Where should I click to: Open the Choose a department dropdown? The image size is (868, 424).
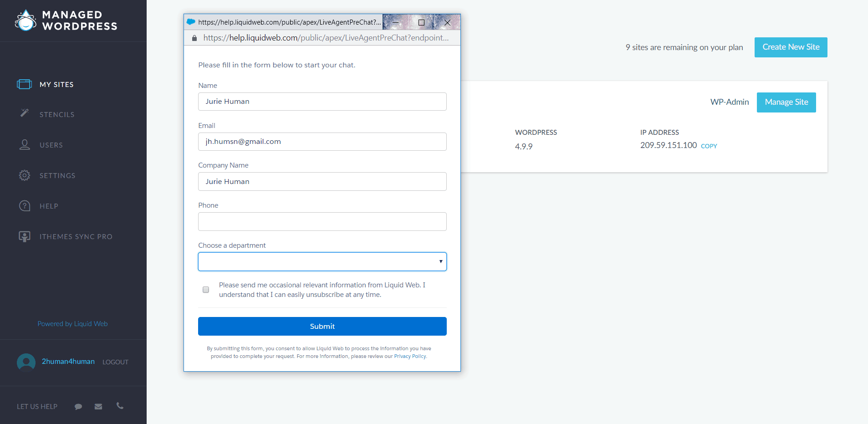[322, 261]
